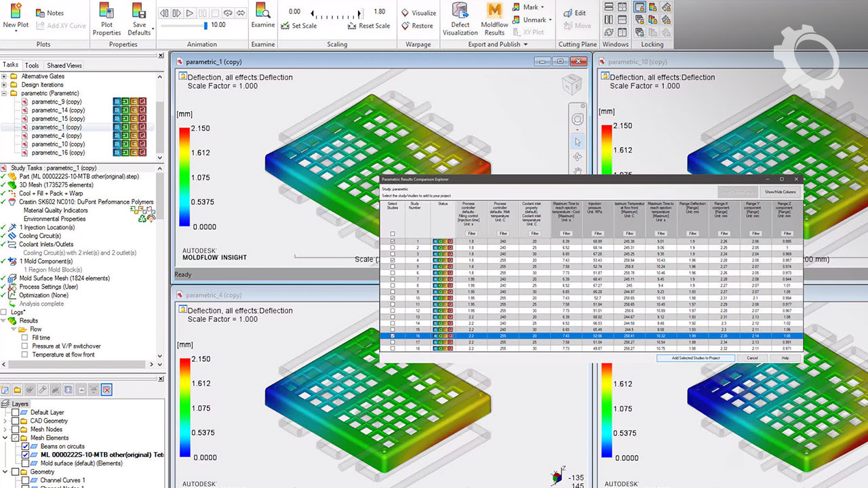This screenshot has height=488, width=868.
Task: Click the layer display properties icon
Action: pos(68,390)
